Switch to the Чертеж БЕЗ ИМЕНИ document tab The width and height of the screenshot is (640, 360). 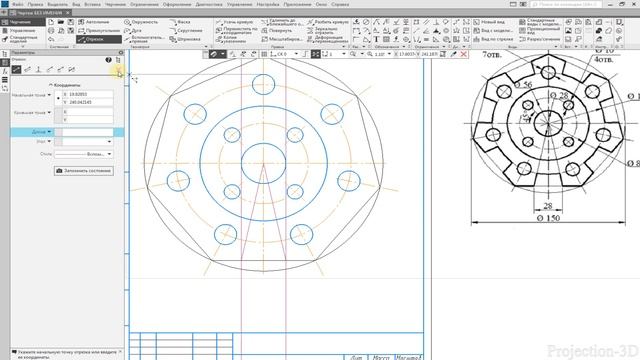tap(39, 13)
